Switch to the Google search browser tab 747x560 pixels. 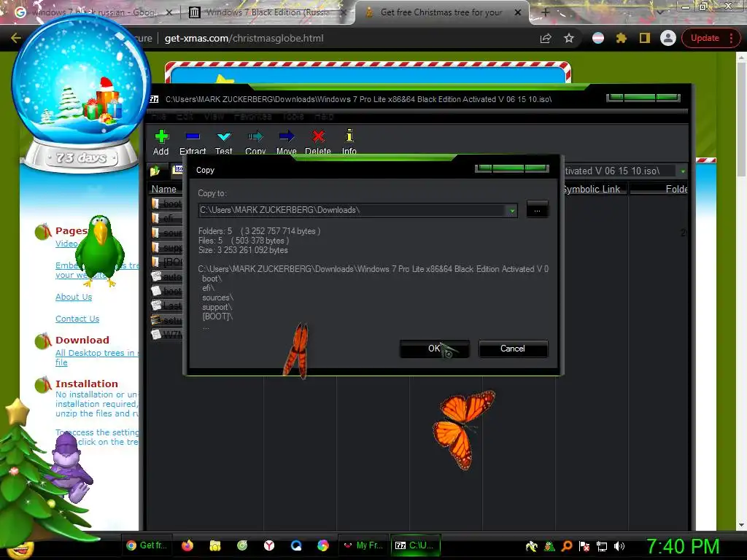pyautogui.click(x=93, y=12)
